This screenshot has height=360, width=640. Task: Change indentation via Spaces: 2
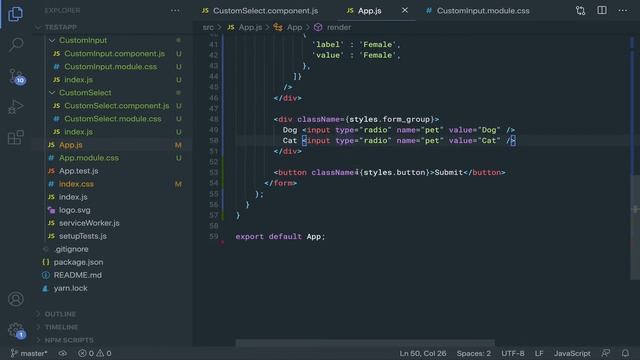pos(473,353)
